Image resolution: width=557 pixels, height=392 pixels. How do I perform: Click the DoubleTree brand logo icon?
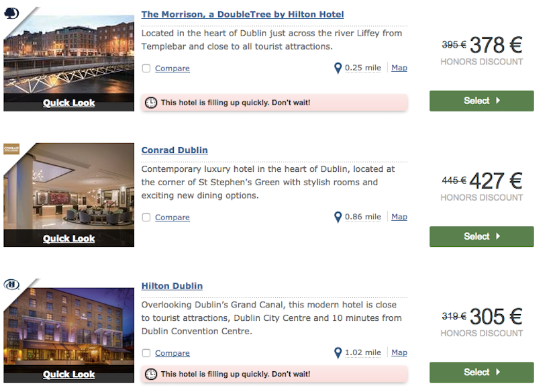12,13
